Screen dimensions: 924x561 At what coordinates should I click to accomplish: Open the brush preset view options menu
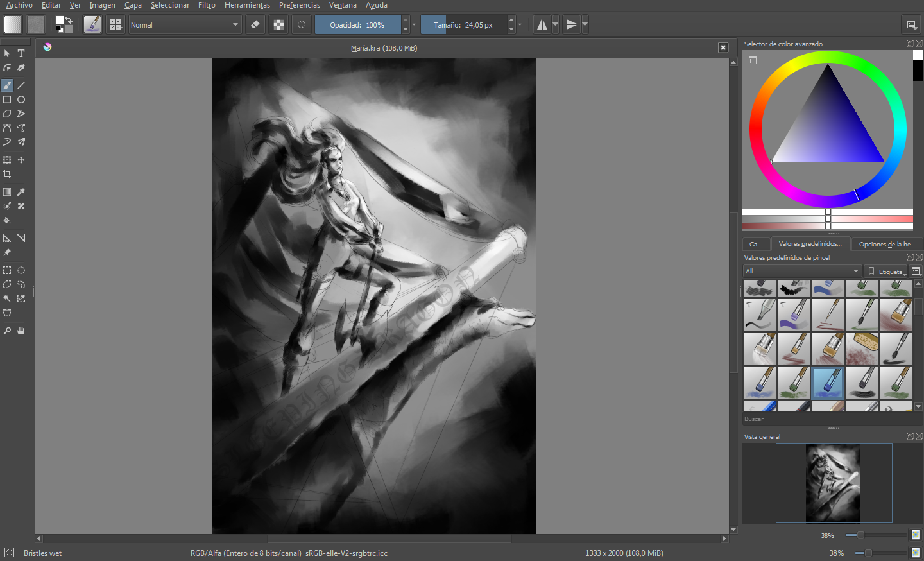tap(916, 271)
